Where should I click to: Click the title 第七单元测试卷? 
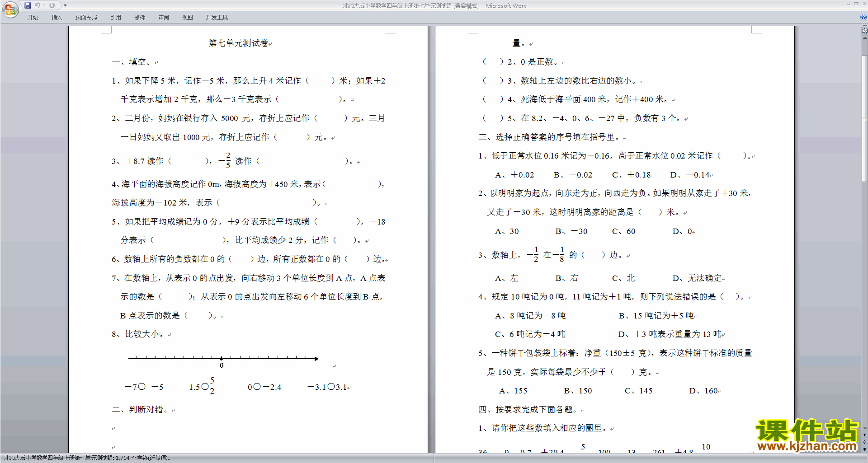pos(239,43)
